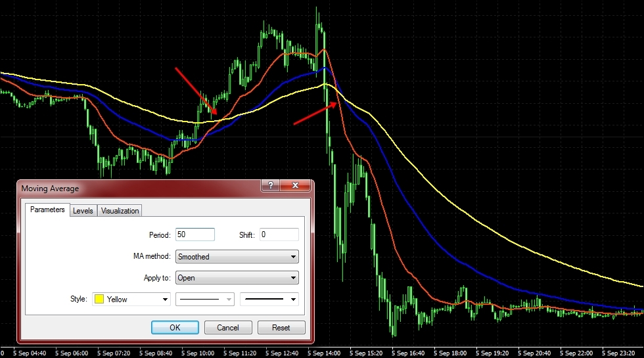Open the Visualization tab
Screen dimensions: 644x358
[x=120, y=211]
